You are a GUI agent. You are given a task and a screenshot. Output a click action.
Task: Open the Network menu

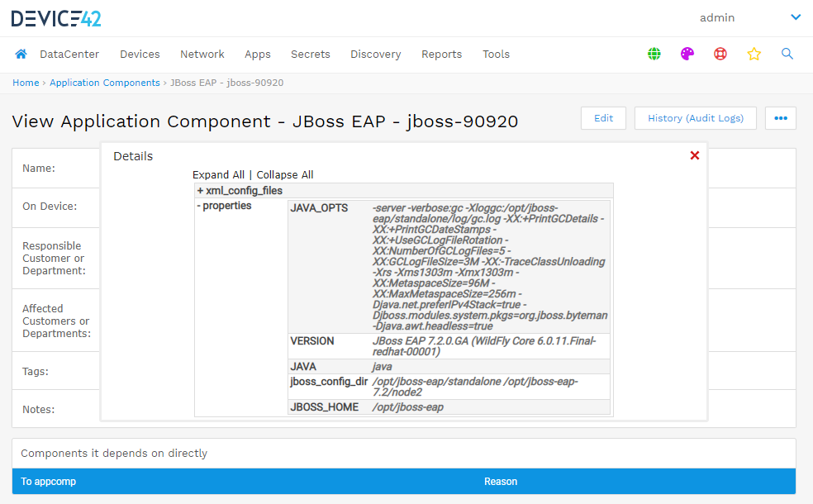202,54
